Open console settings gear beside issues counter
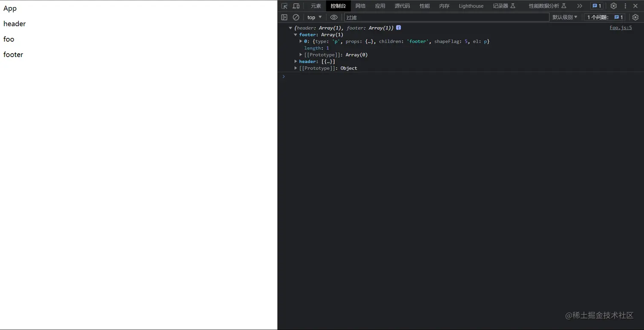The width and height of the screenshot is (644, 330). point(635,17)
